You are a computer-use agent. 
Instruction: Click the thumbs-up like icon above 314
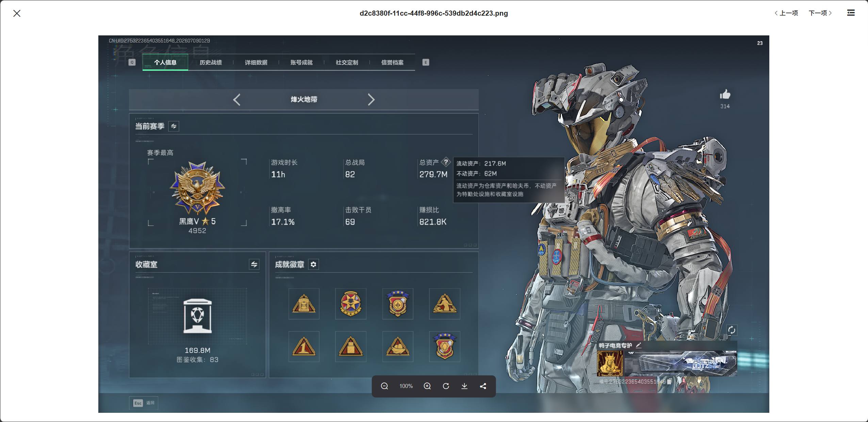(725, 94)
